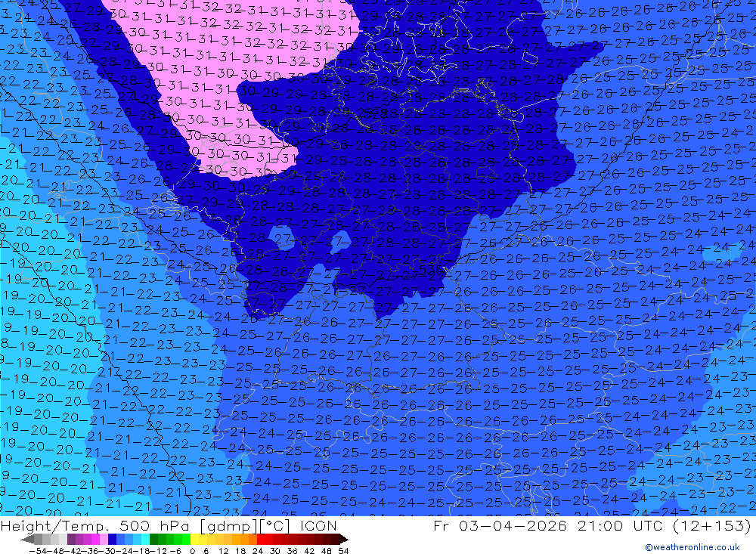756x554 pixels.
Task: Click the dark maroon right arrow end of color scale
Action: coord(343,539)
